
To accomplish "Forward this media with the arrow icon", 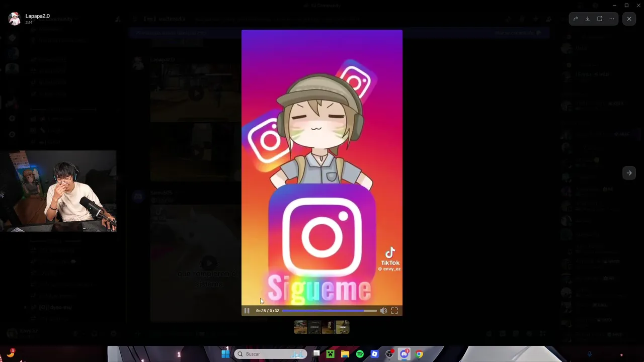I will (576, 19).
